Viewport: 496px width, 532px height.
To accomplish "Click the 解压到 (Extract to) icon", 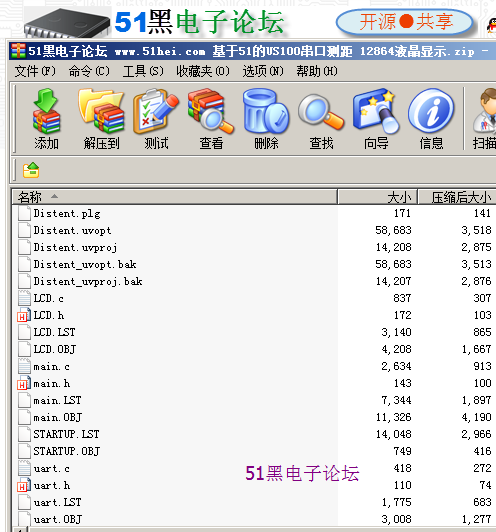I will point(101,111).
